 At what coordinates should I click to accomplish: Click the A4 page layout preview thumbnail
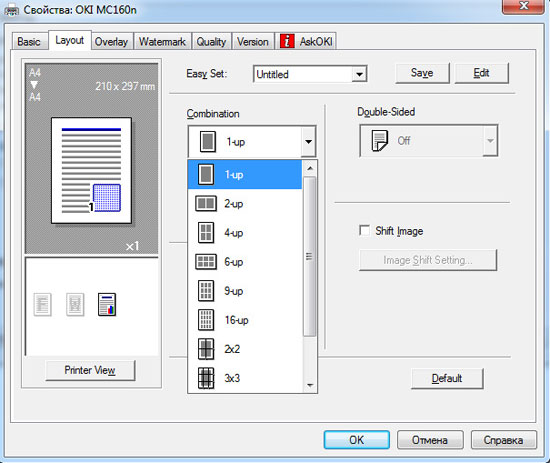(x=91, y=170)
